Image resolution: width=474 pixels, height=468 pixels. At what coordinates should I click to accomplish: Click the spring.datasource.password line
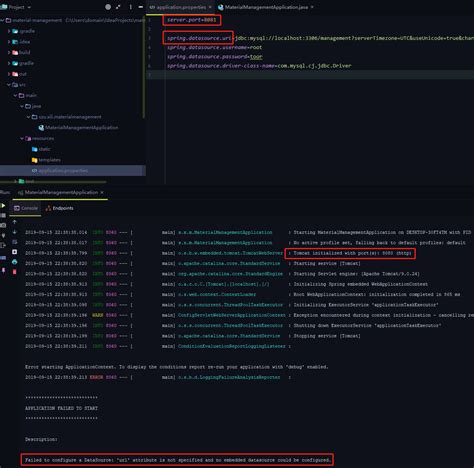(214, 57)
